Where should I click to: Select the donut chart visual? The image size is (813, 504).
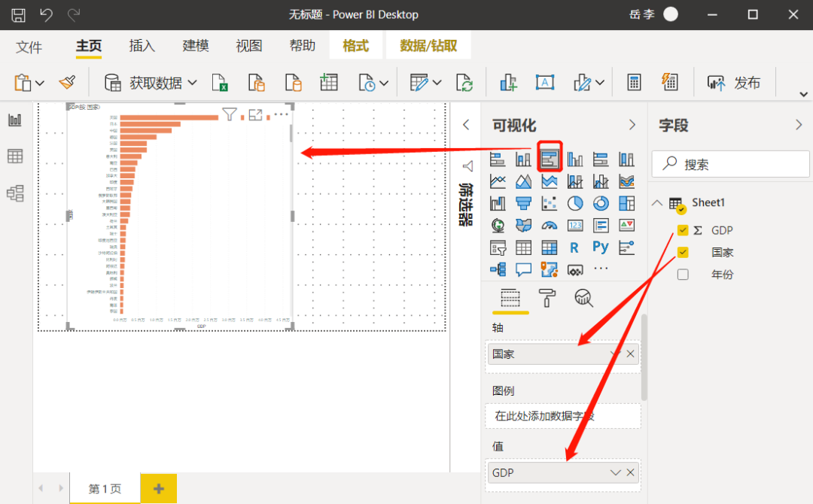(x=601, y=203)
